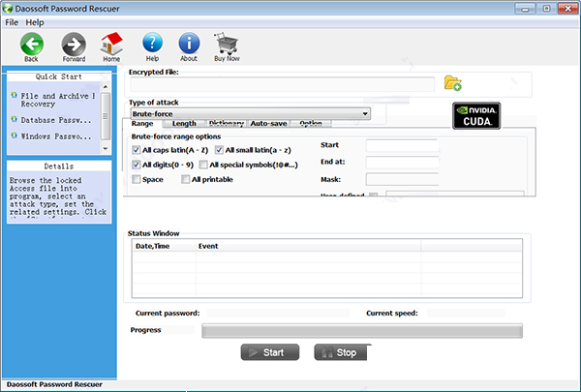Open Help with the question mark icon
This screenshot has width=581, height=392.
coord(152,43)
